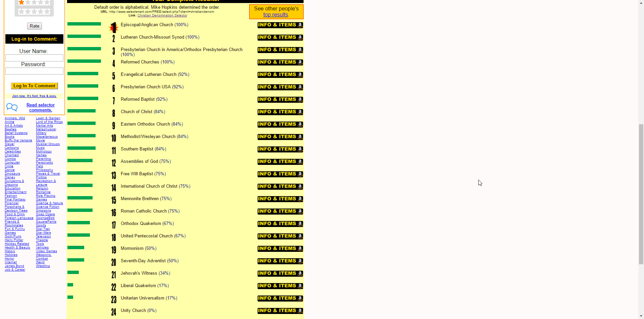Open INFO & ITEMS for Eastern Orthodox Church

tap(280, 124)
